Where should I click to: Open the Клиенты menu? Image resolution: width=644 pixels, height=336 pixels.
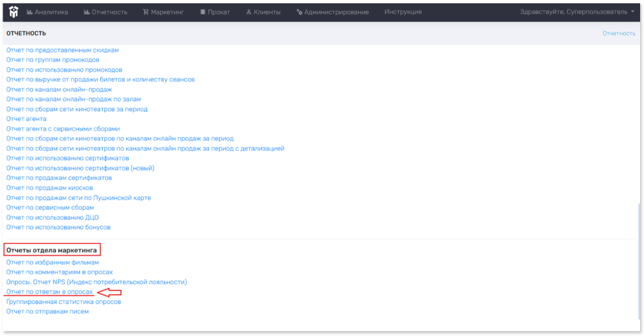pos(263,12)
